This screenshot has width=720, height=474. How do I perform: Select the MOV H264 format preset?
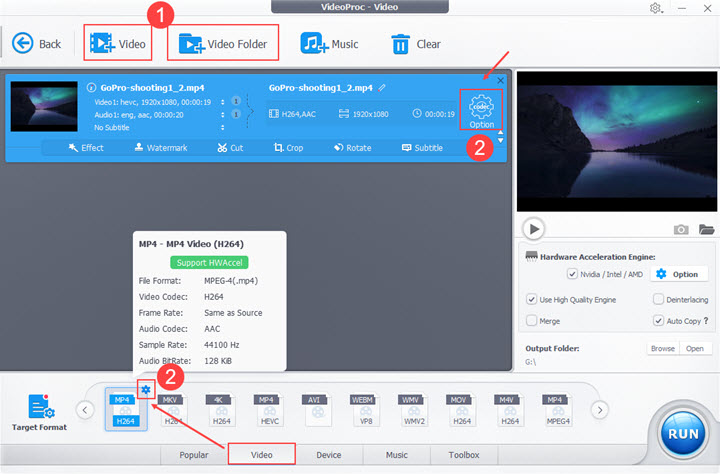tap(462, 410)
